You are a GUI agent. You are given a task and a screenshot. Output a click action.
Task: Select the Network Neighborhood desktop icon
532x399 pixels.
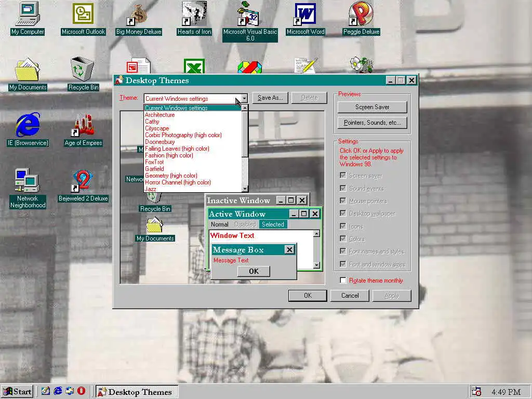28,188
